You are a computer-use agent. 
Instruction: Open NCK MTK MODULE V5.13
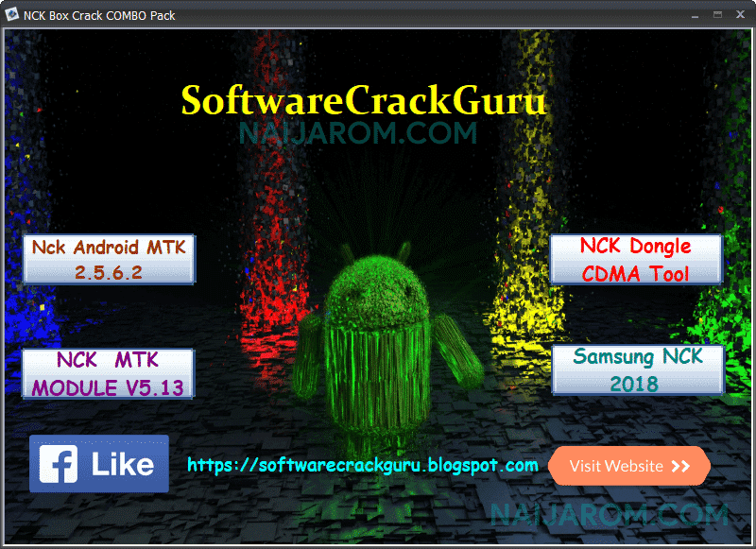point(108,373)
